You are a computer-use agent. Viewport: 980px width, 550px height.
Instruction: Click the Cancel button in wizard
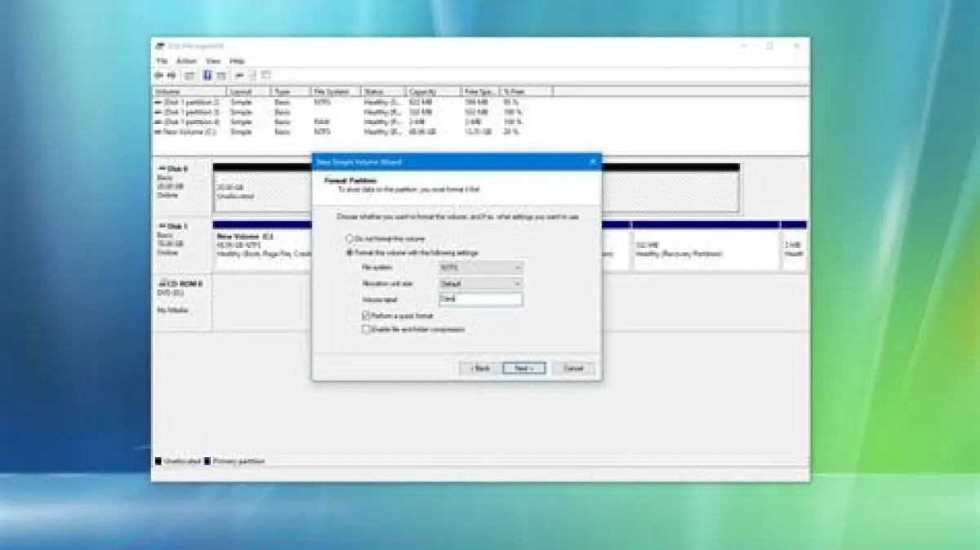pos(573,368)
